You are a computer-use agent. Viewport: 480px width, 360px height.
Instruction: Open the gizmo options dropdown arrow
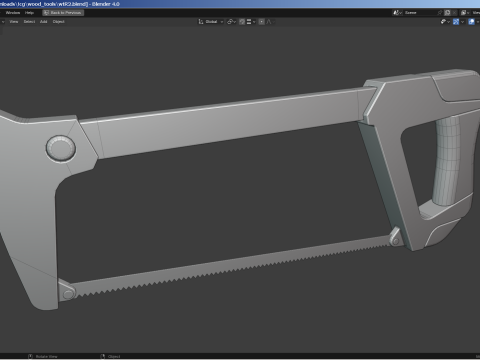[x=462, y=22]
